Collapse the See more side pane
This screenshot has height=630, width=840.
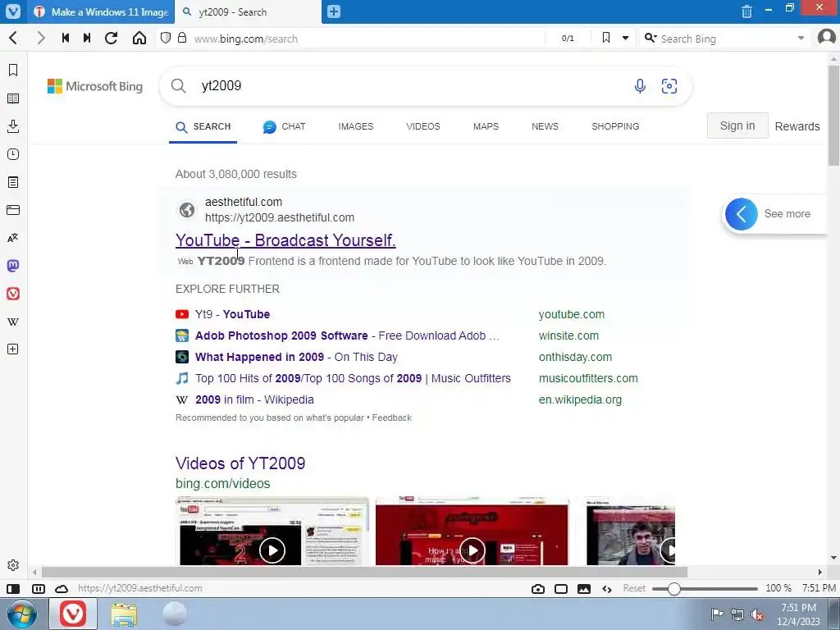click(x=742, y=214)
